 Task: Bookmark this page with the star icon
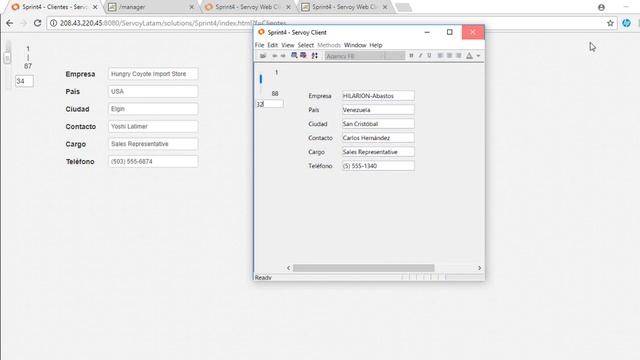click(x=610, y=23)
